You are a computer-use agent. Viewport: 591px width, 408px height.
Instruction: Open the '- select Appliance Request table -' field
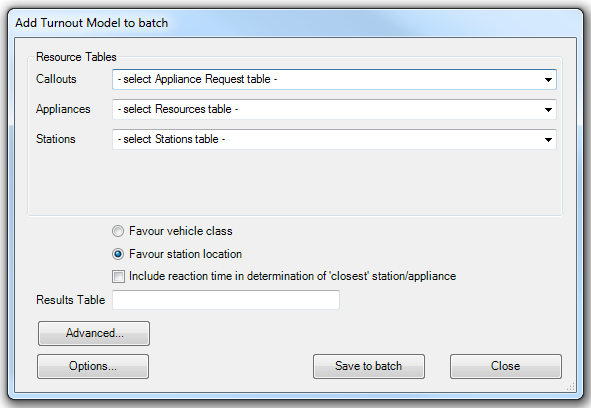(334, 79)
